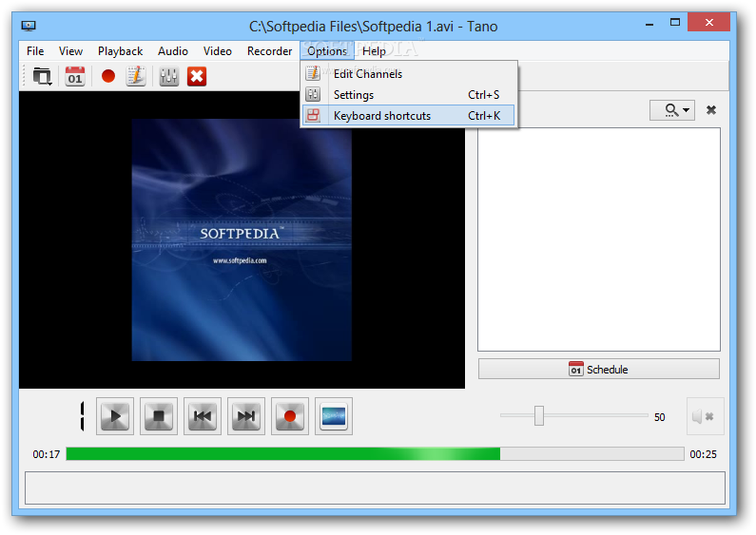Open the Recorder menu
This screenshot has height=535, width=756.
(269, 51)
